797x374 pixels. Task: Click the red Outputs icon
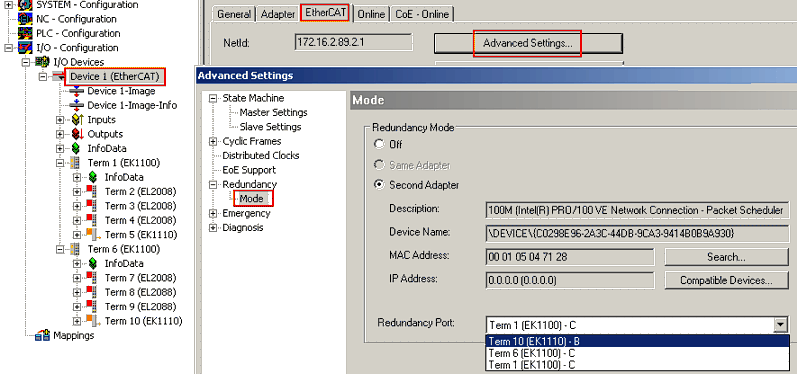click(x=77, y=134)
